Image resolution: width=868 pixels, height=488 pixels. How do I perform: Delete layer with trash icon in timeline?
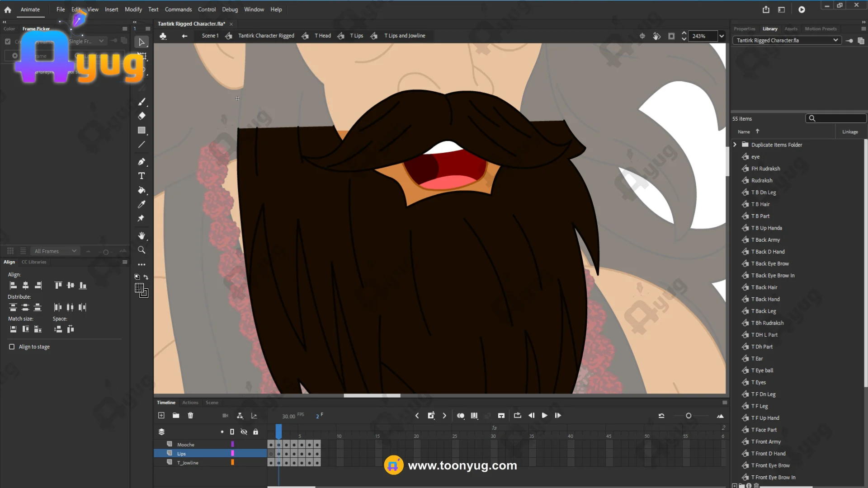190,415
